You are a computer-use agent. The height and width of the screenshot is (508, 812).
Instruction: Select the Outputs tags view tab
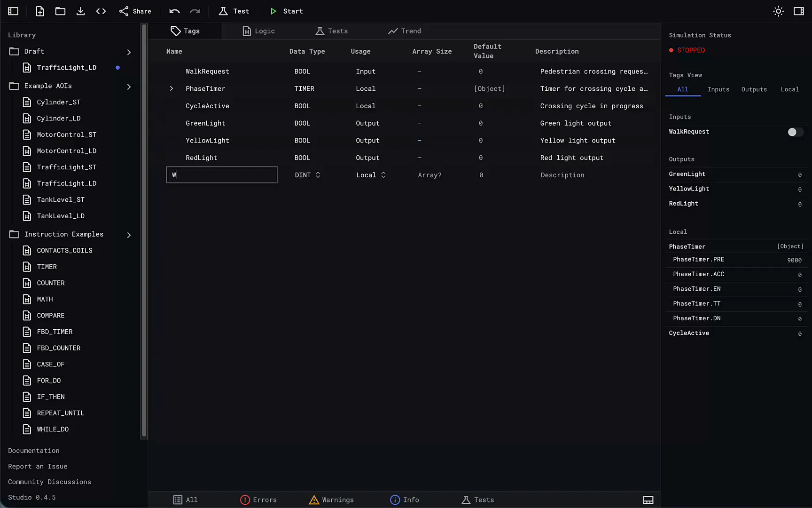pyautogui.click(x=754, y=89)
